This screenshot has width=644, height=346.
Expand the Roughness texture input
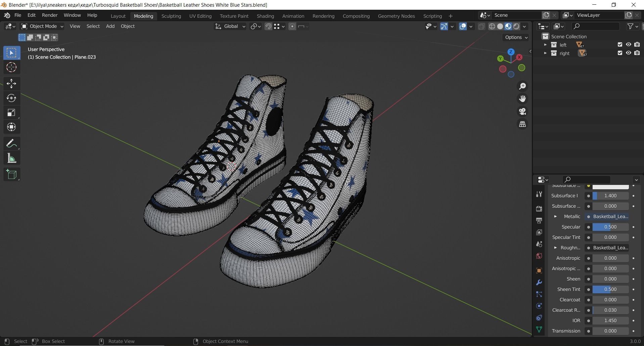pyautogui.click(x=555, y=248)
